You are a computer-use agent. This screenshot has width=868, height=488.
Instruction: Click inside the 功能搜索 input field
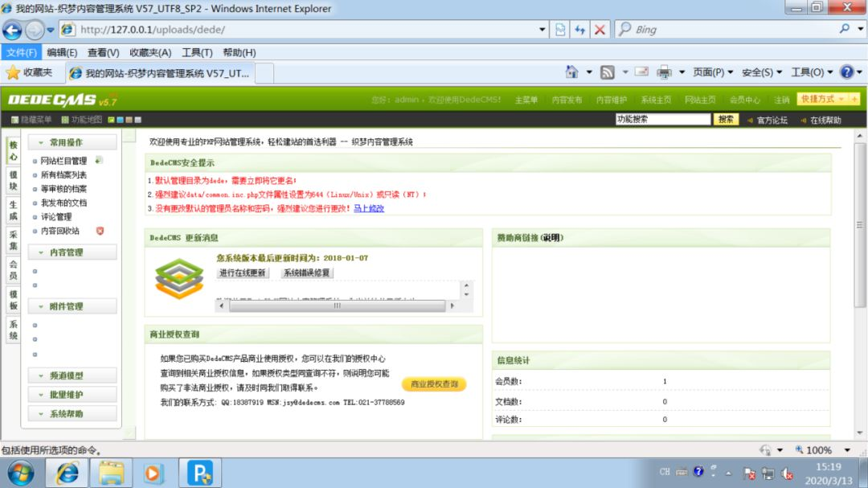point(663,119)
